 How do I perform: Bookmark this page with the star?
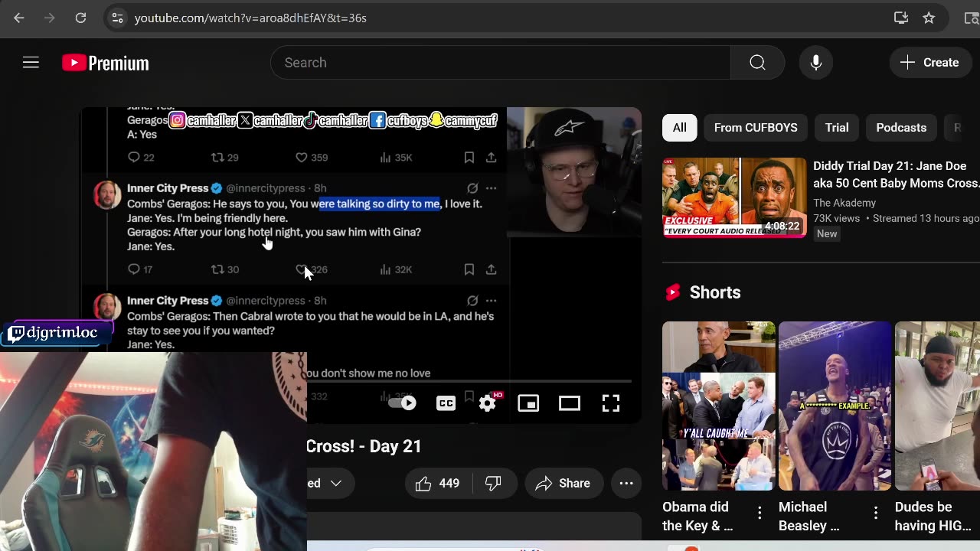[929, 18]
